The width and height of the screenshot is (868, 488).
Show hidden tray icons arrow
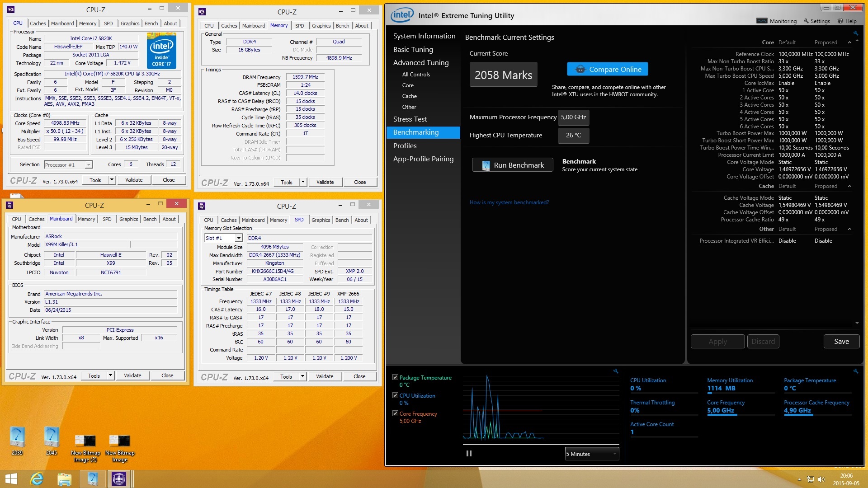799,479
